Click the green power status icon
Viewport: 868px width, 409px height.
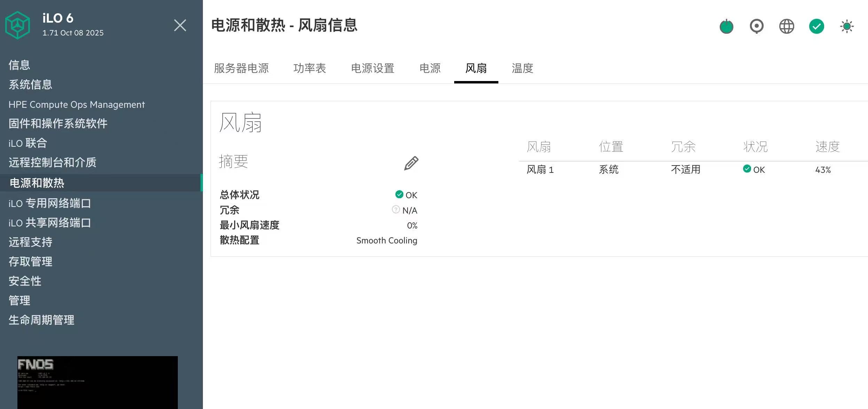pos(726,26)
